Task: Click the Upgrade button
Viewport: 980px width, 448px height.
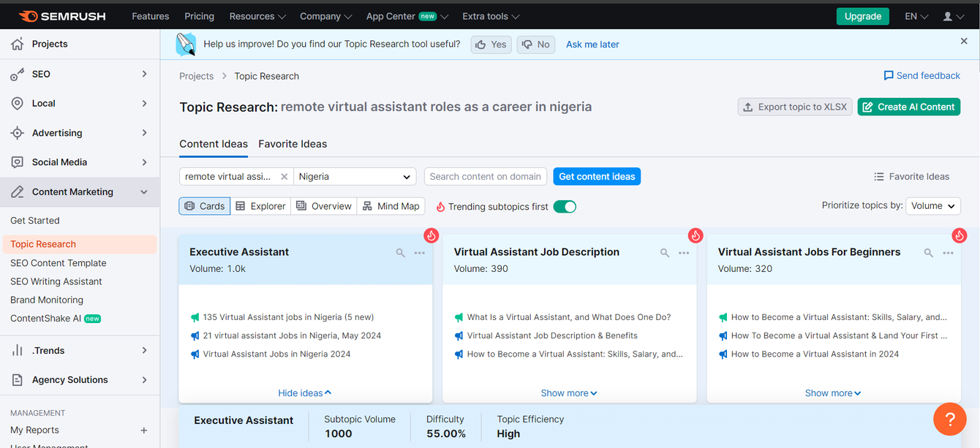Action: (x=863, y=16)
